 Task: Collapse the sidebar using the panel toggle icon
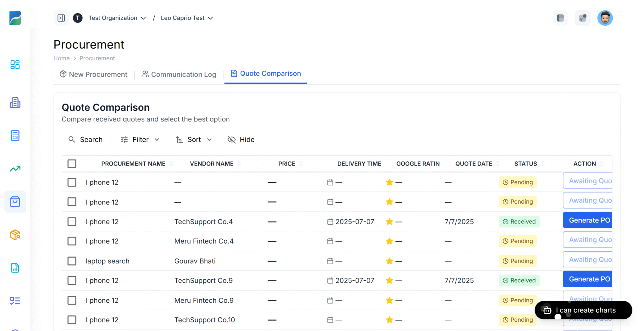click(61, 18)
